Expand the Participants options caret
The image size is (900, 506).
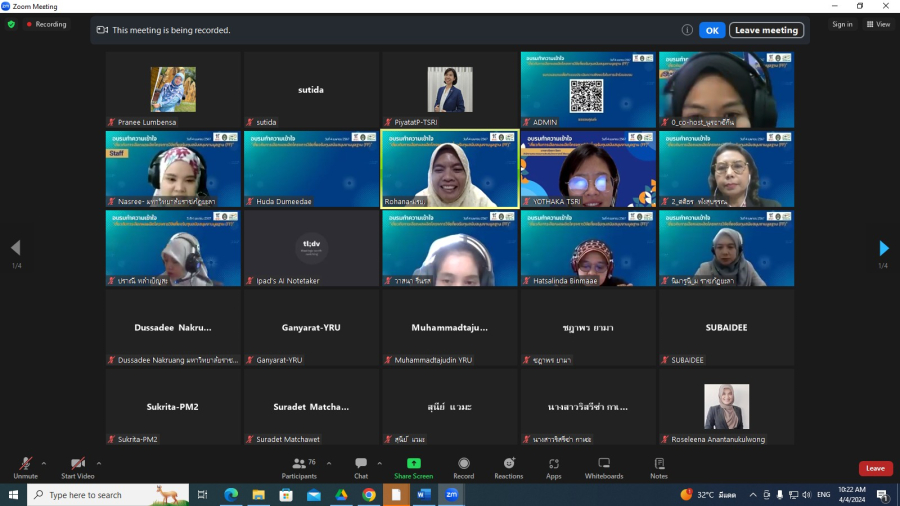coord(329,463)
